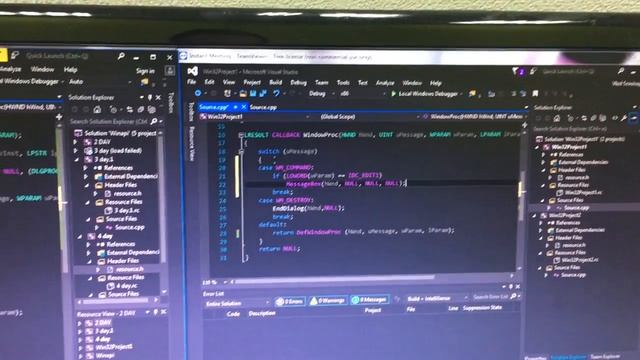Image resolution: width=640 pixels, height=360 pixels.
Task: Click the bookmark toolbar icon
Action: click(x=535, y=94)
